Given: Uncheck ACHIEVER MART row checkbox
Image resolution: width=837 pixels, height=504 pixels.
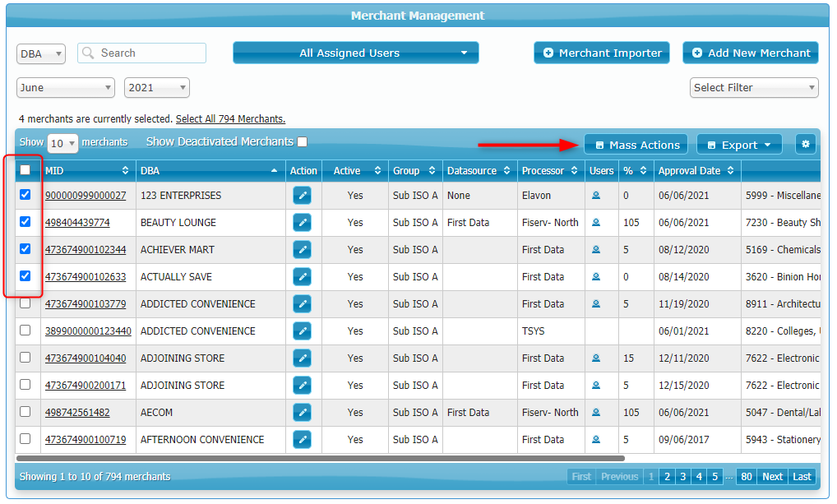Looking at the screenshot, I should [x=25, y=249].
